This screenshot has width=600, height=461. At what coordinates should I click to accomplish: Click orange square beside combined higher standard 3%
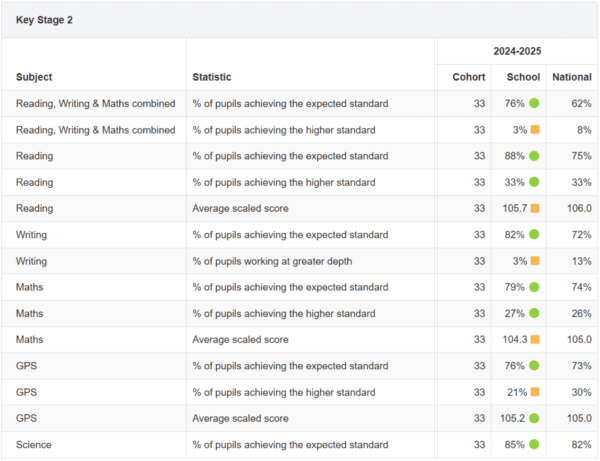[x=535, y=130]
